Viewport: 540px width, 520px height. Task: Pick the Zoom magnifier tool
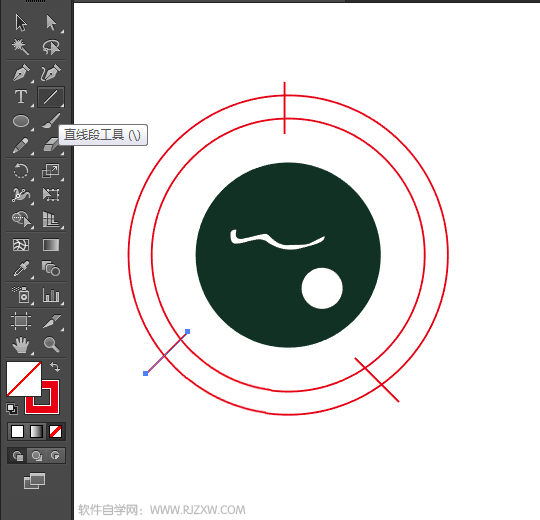point(51,344)
